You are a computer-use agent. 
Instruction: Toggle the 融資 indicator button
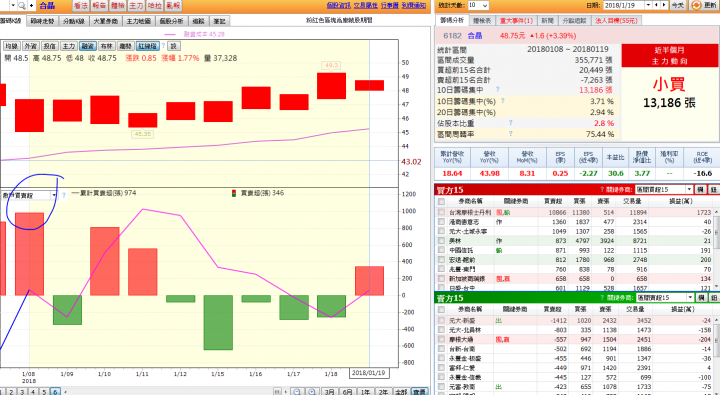(x=87, y=46)
